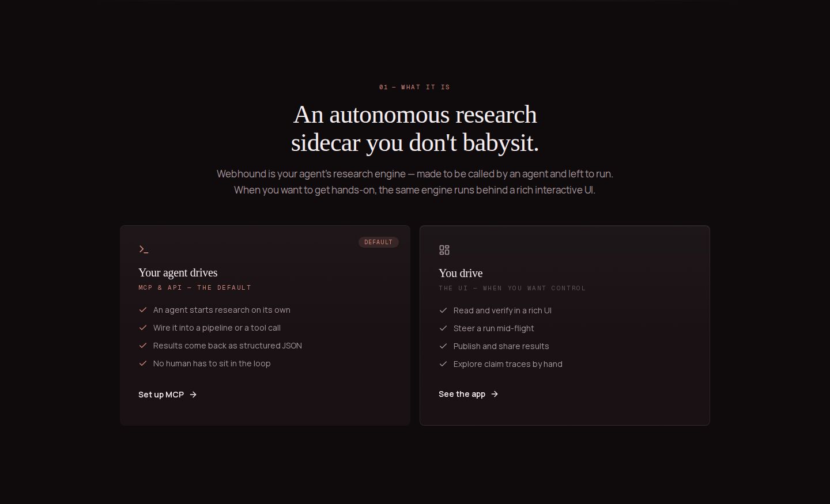Click 'Steer a run mid-flight' text
The width and height of the screenshot is (830, 504).
tap(494, 328)
